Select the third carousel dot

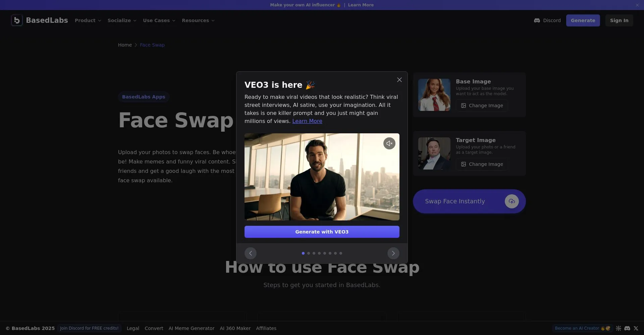pos(314,253)
